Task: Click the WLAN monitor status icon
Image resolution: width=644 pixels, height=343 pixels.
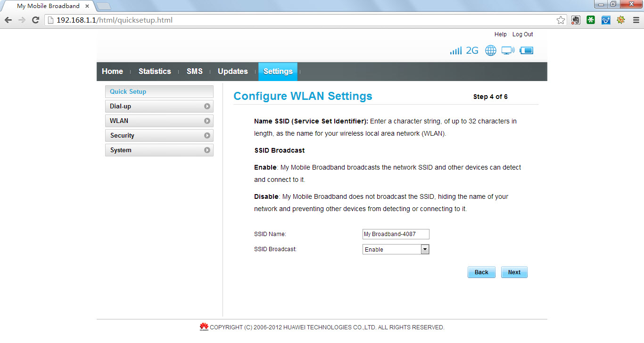Action: [x=508, y=51]
